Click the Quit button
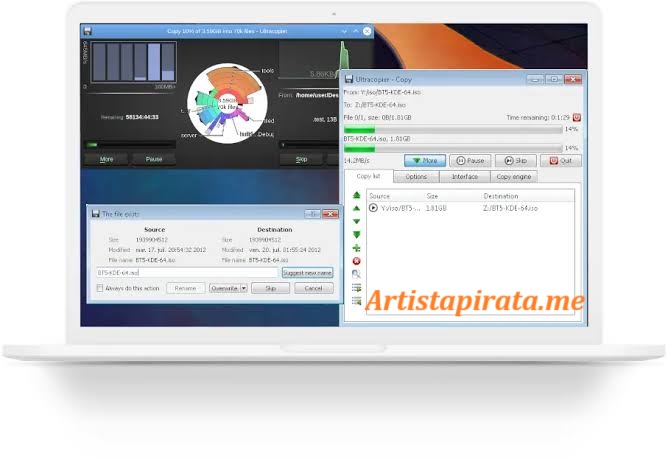Viewport: 668px width, 459px height. point(561,160)
